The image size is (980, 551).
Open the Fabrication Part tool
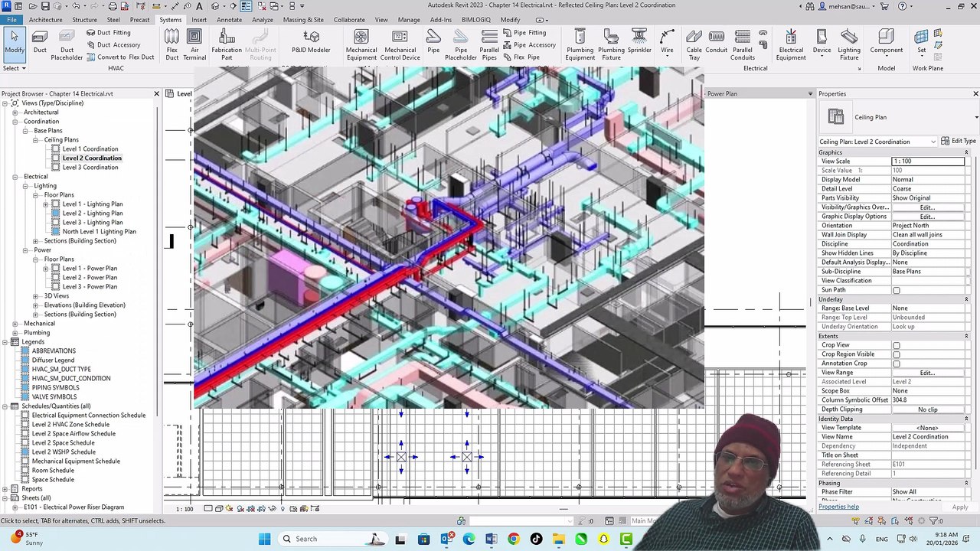coord(227,45)
